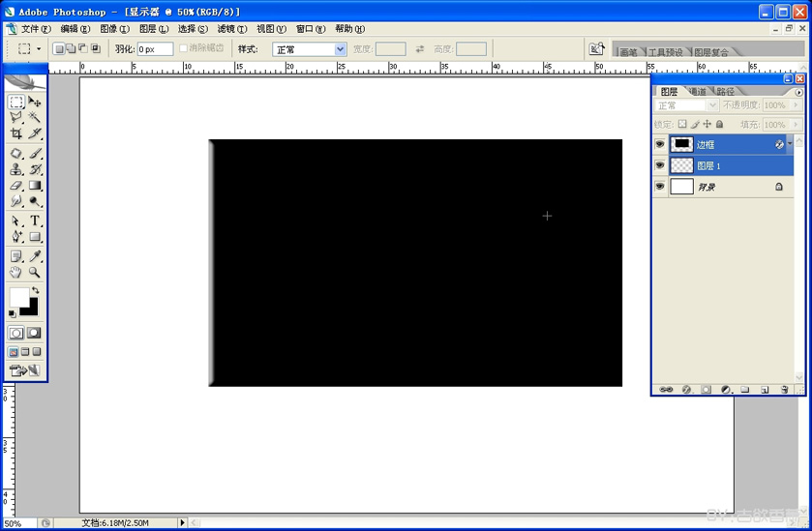Select the Eyedropper tool
The height and width of the screenshot is (531, 812).
click(x=35, y=256)
